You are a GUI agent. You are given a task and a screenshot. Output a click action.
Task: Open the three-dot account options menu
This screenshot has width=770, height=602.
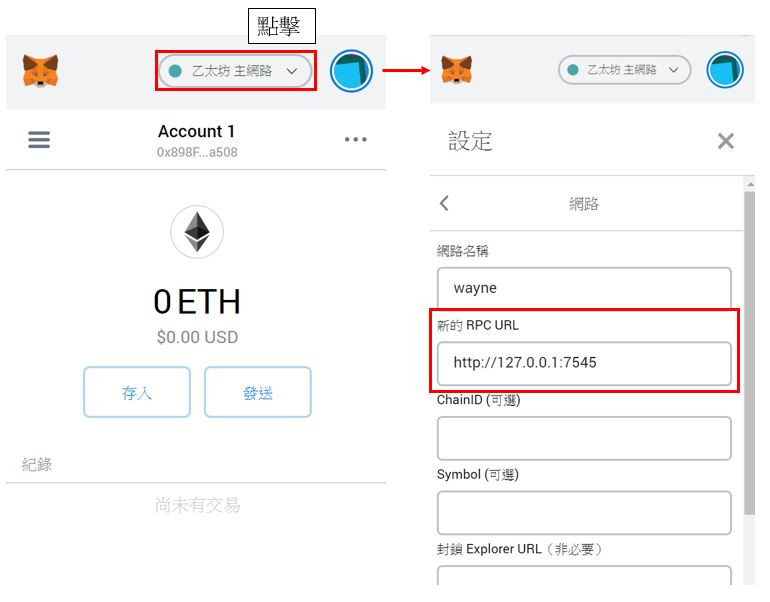pyautogui.click(x=356, y=139)
